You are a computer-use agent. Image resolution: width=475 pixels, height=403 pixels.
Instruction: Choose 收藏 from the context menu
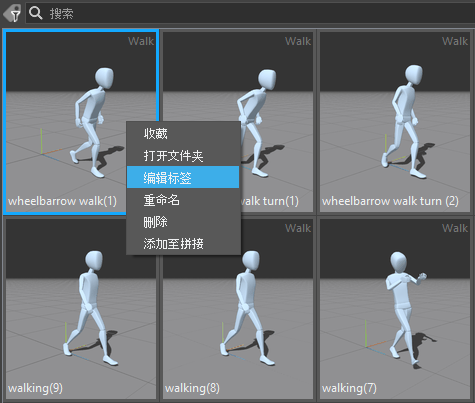click(183, 134)
